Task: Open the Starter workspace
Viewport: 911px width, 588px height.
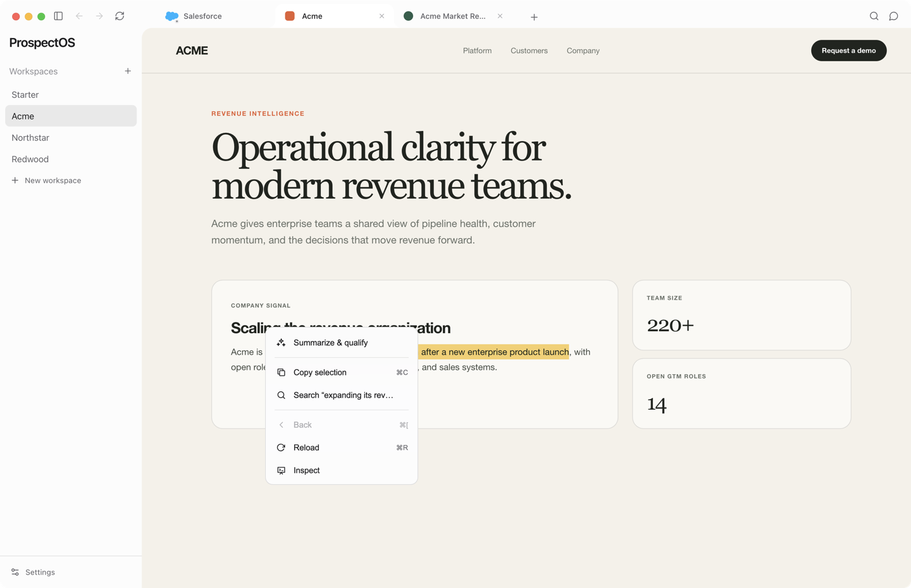Action: tap(71, 94)
